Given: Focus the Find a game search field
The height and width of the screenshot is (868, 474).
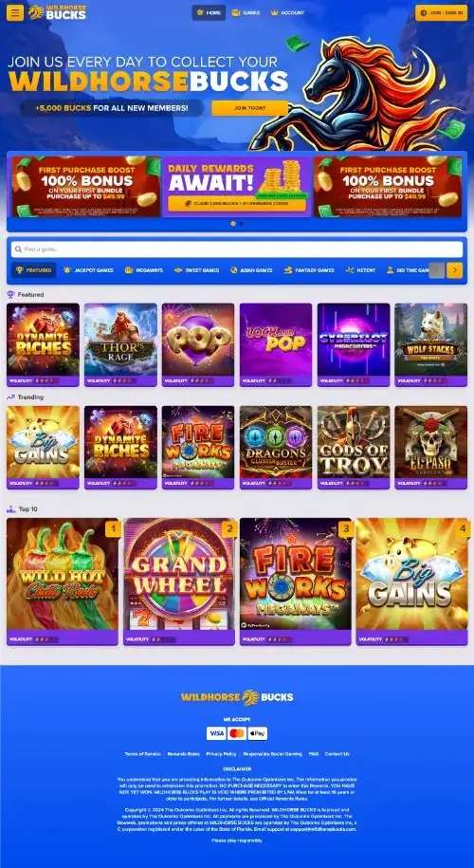Looking at the screenshot, I should tap(237, 249).
